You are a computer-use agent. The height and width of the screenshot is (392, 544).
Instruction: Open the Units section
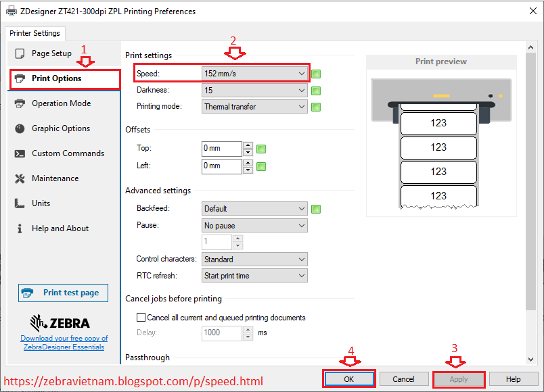tap(64, 203)
